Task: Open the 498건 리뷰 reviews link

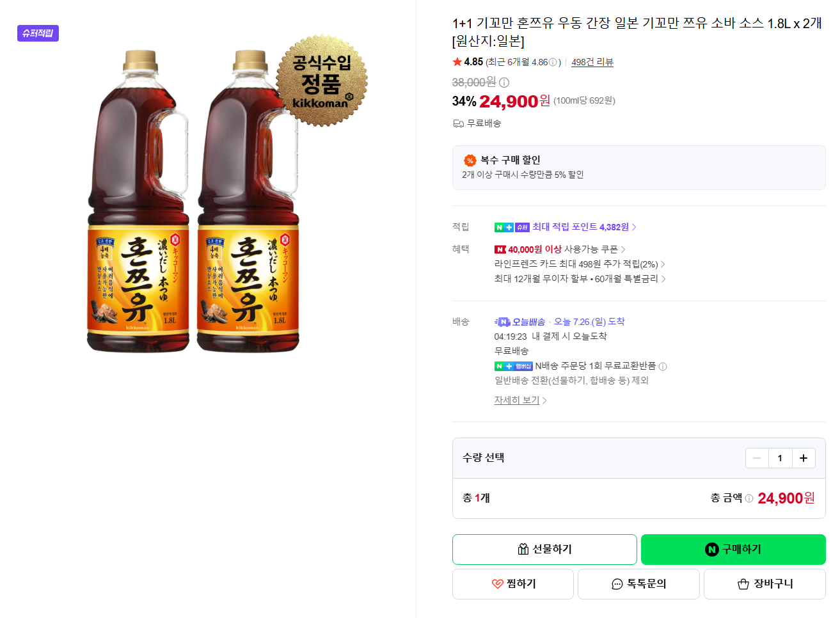Action: [592, 62]
